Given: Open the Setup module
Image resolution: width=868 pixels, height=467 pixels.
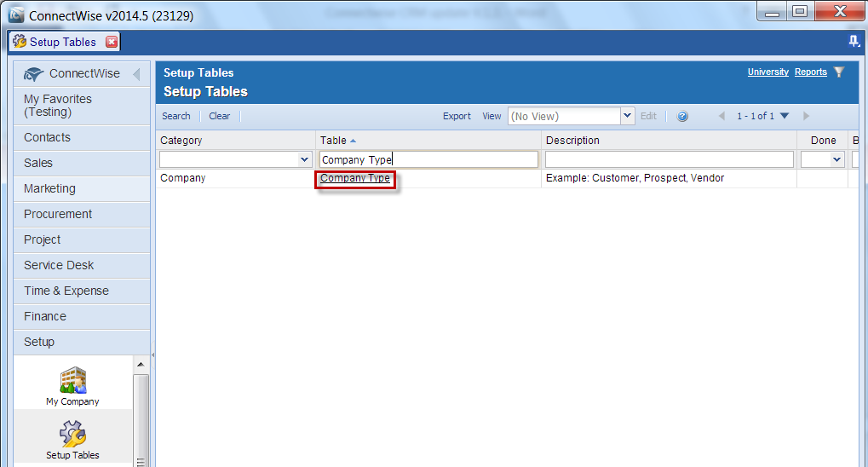Looking at the screenshot, I should 82,342.
